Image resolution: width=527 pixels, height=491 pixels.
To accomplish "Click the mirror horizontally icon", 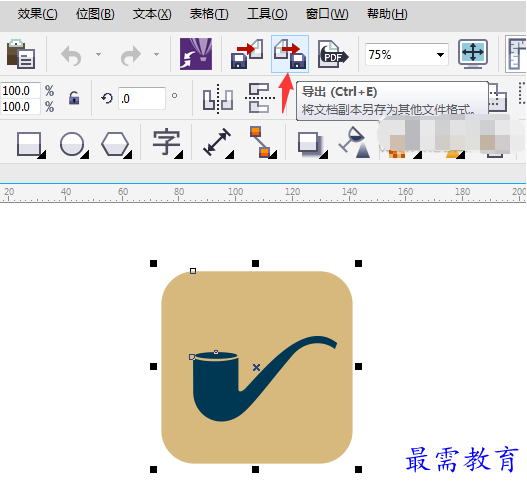I will tap(218, 99).
